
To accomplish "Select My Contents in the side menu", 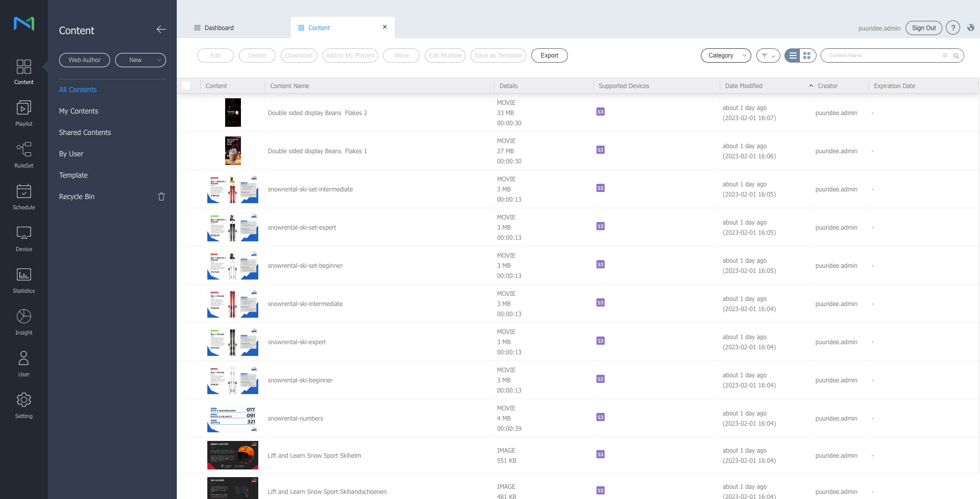I will tap(78, 111).
